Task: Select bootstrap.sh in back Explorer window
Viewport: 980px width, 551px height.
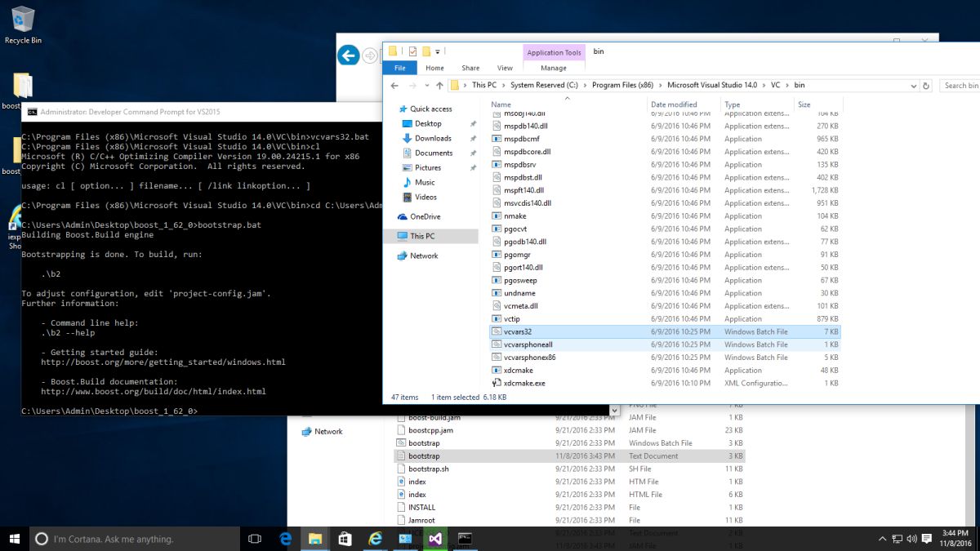Action: (x=570, y=469)
